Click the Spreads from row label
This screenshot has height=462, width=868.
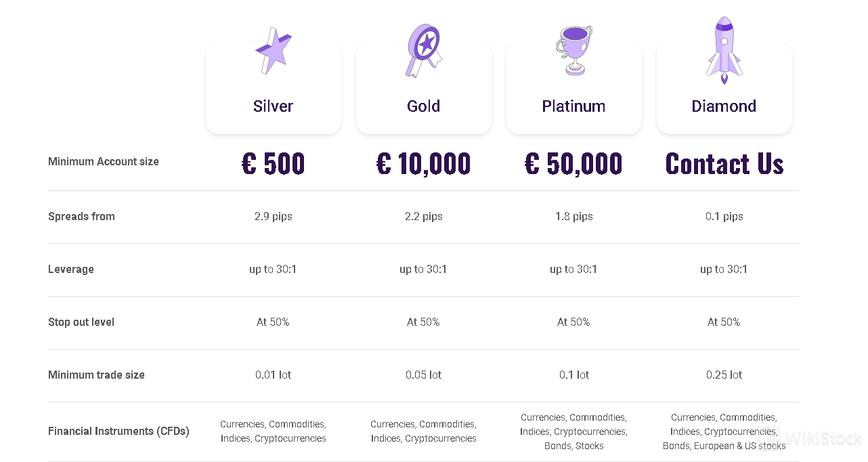(81, 217)
